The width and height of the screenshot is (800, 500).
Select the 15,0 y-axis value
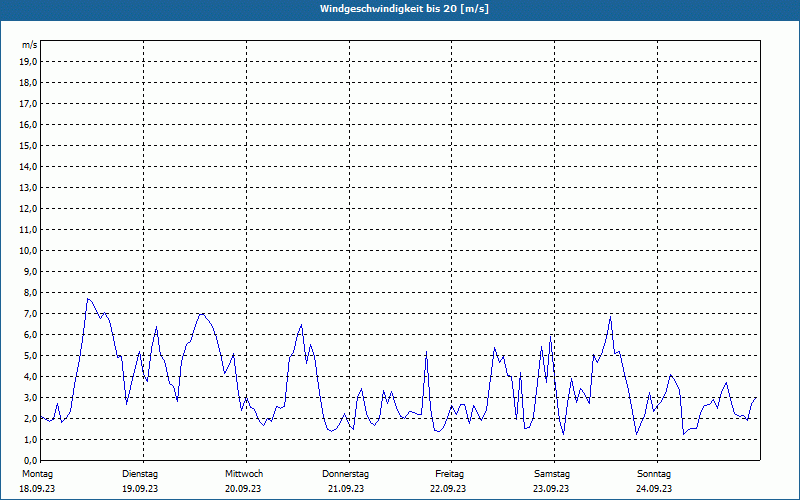(29, 145)
